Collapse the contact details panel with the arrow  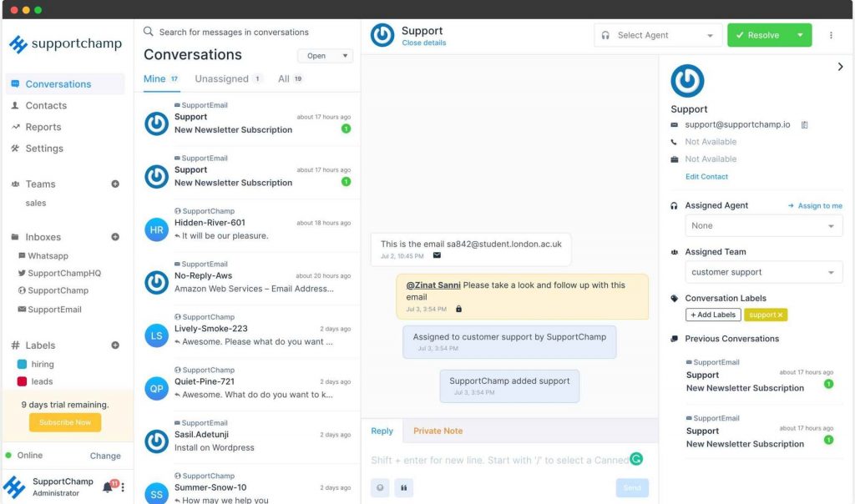[840, 67]
